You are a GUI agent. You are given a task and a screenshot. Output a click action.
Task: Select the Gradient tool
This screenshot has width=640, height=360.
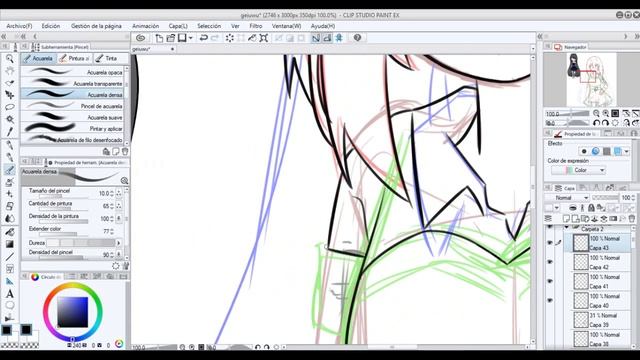(x=9, y=244)
